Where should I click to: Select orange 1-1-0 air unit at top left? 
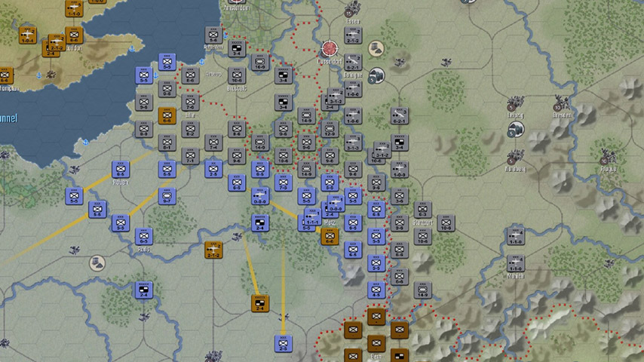(x=74, y=8)
